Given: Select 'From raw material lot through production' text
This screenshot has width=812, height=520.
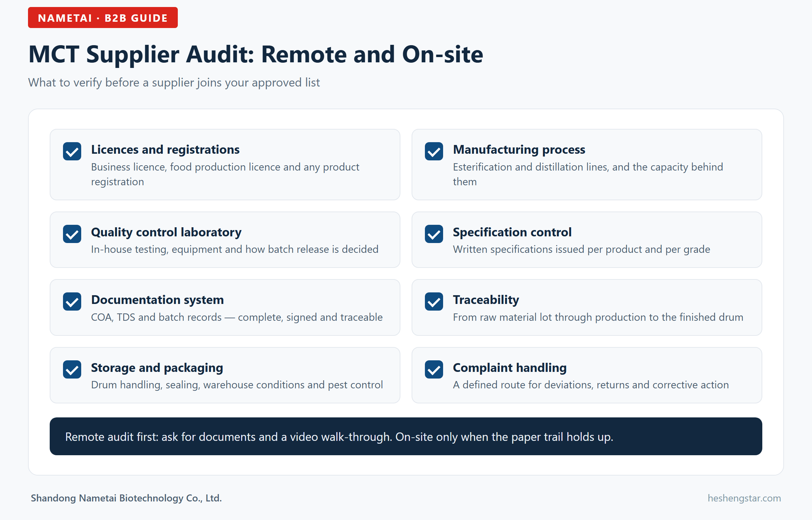Looking at the screenshot, I should 598,317.
